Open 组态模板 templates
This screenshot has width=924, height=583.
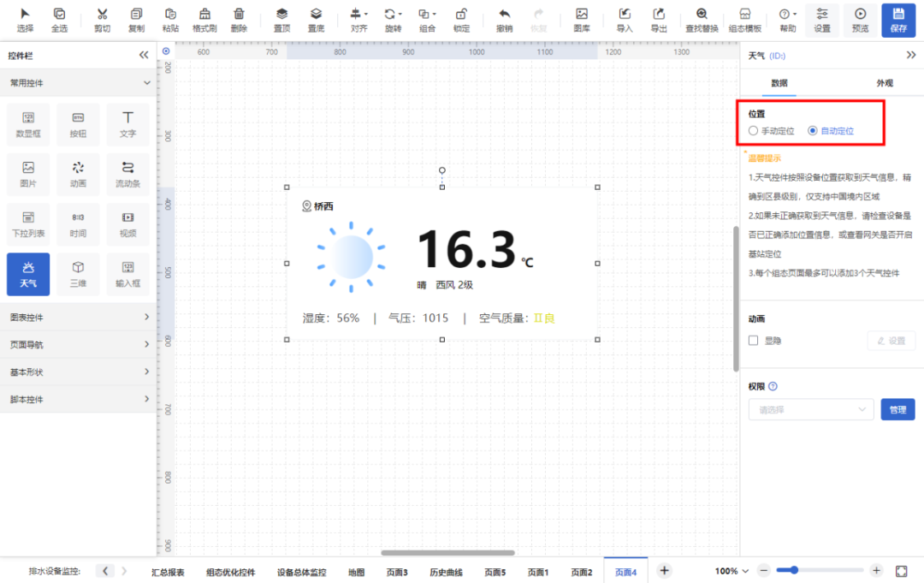click(745, 20)
